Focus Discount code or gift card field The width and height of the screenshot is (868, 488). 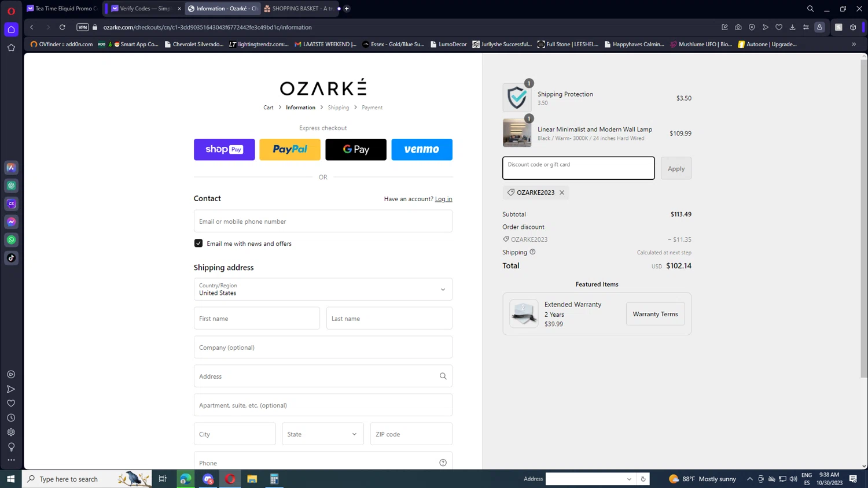coord(579,168)
